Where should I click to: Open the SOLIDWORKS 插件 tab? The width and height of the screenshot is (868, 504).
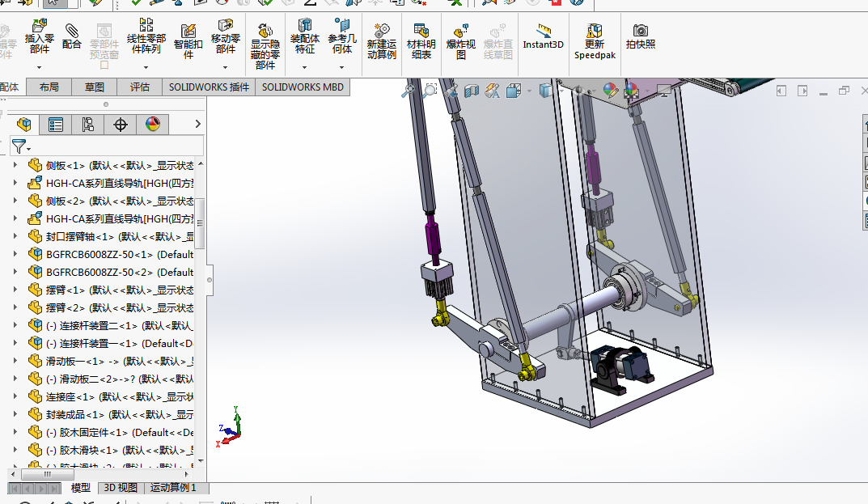coord(209,87)
